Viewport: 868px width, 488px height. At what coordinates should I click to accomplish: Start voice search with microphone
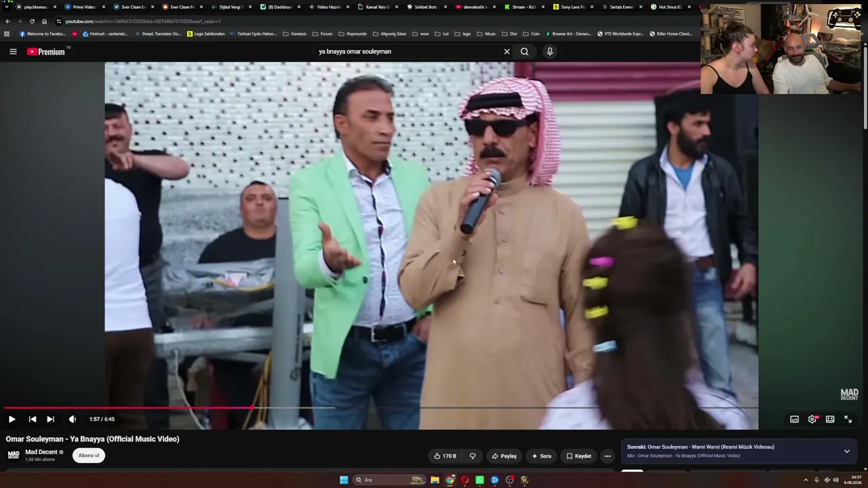click(x=550, y=52)
